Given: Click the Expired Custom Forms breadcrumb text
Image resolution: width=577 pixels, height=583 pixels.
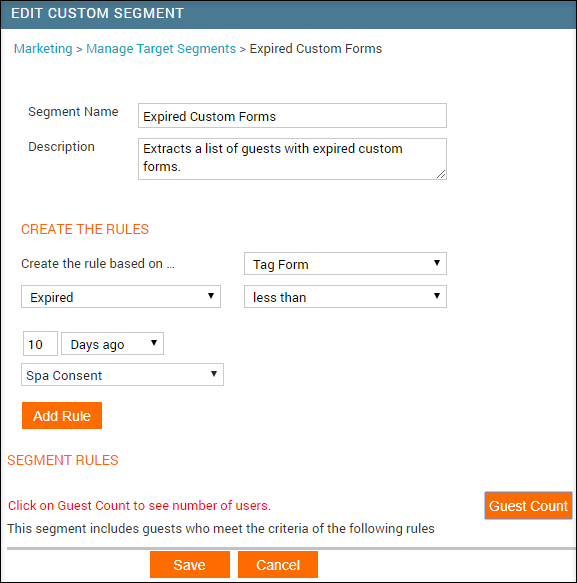Looking at the screenshot, I should click(316, 49).
